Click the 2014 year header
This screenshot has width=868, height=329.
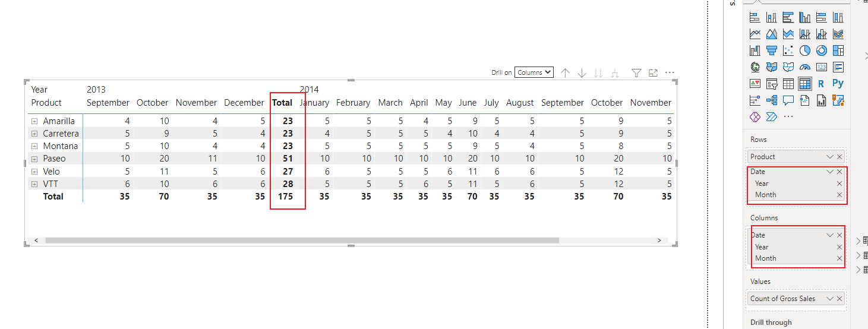(x=309, y=90)
